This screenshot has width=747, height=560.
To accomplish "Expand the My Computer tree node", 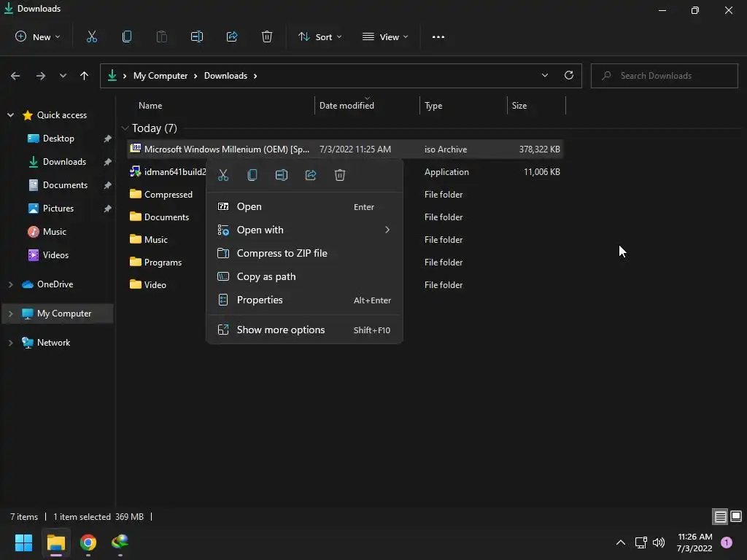I will pyautogui.click(x=10, y=314).
